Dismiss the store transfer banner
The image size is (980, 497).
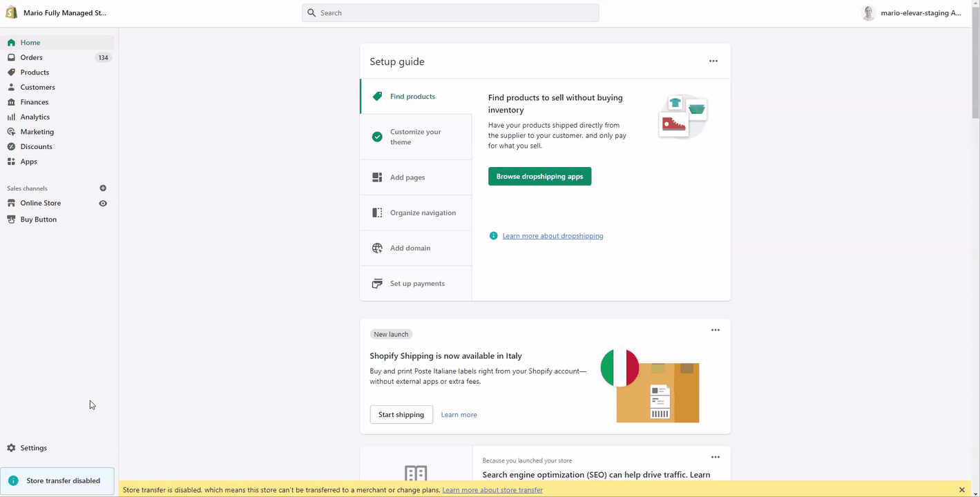(961, 490)
